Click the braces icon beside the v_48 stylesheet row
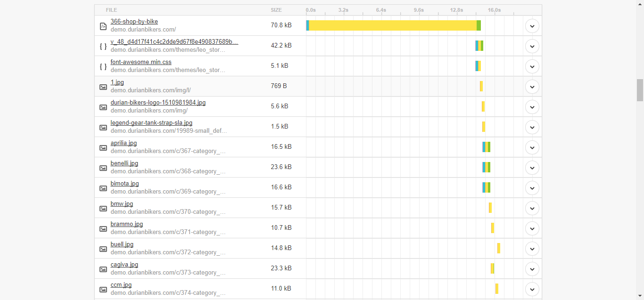Image resolution: width=644 pixels, height=300 pixels. click(103, 47)
